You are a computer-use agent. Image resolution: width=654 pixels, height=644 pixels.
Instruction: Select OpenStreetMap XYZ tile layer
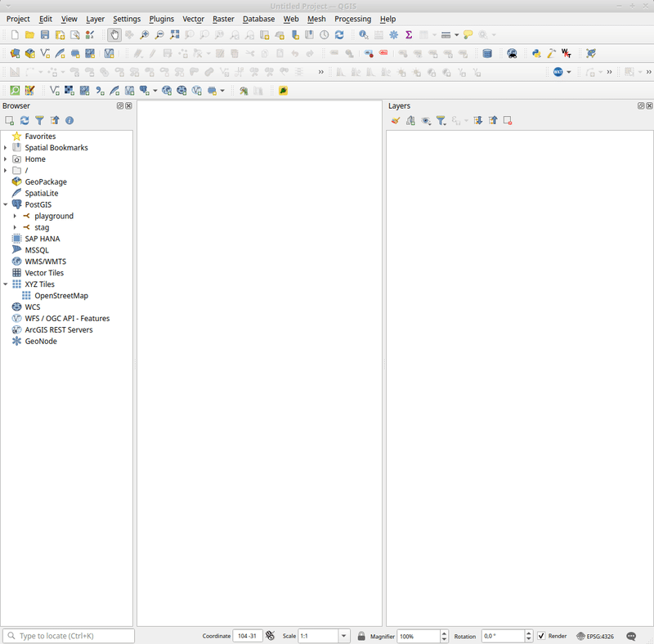pos(61,296)
